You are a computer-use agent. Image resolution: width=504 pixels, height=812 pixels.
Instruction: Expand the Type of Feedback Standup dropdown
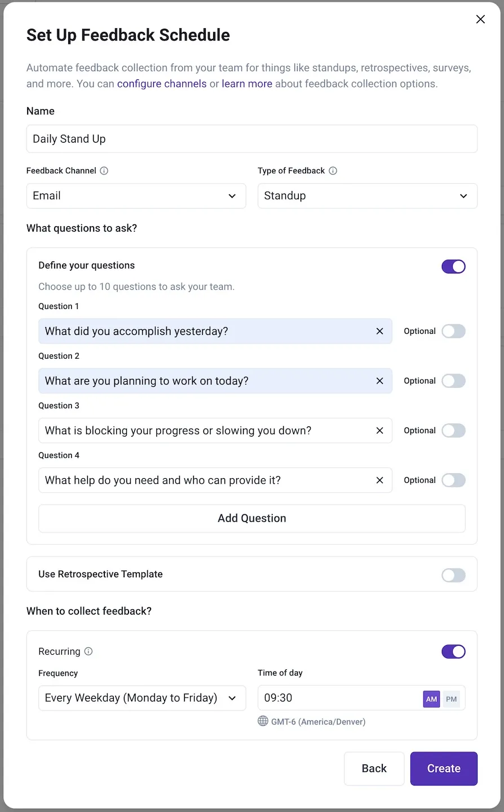click(367, 196)
